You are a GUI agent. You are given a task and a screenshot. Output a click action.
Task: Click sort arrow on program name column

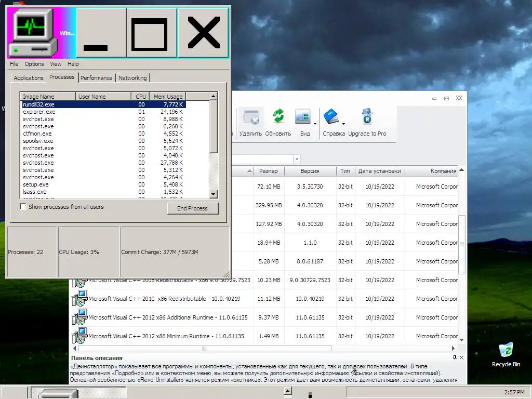[249, 171]
